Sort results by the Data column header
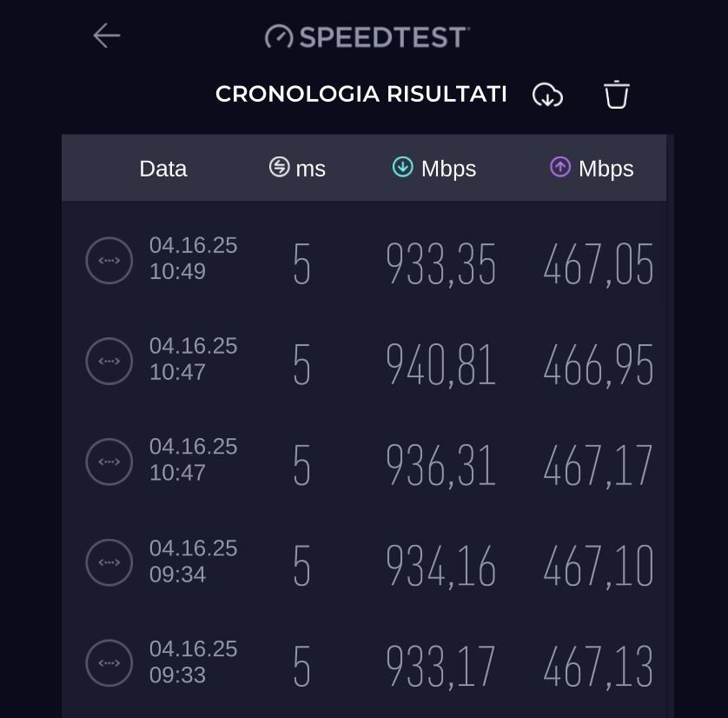Screen dimensions: 728x718 coord(163,169)
